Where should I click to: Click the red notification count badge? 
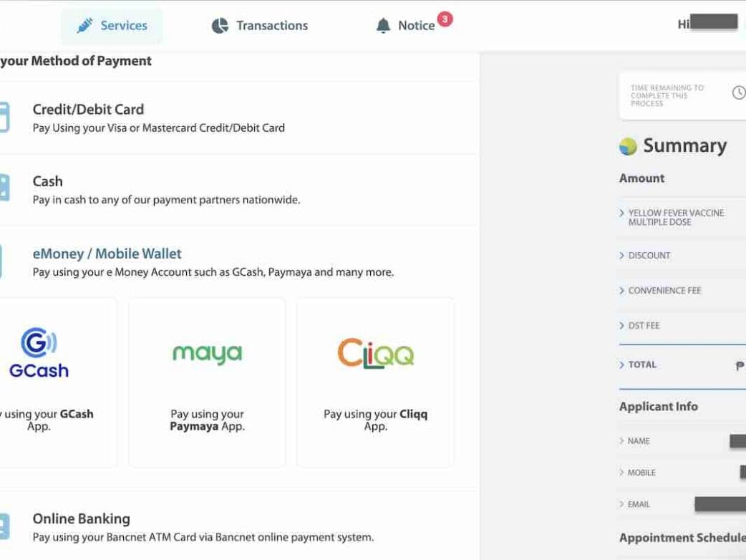click(x=445, y=19)
